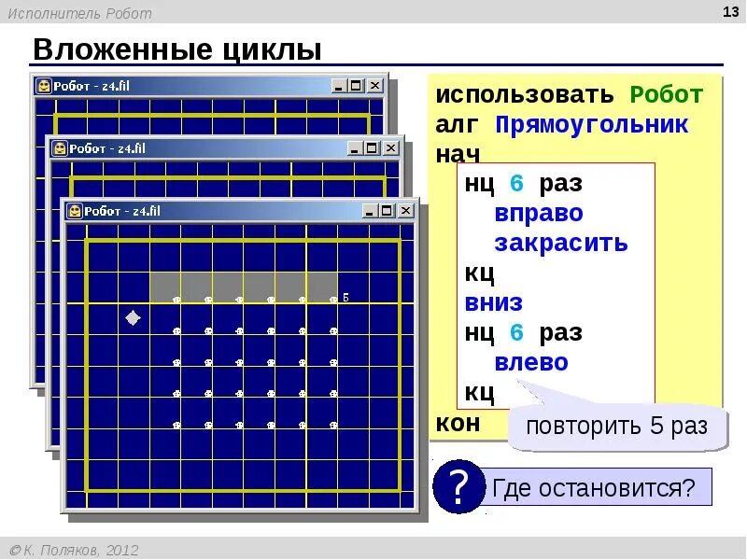Maximize the rearmost Робот window

(x=356, y=86)
